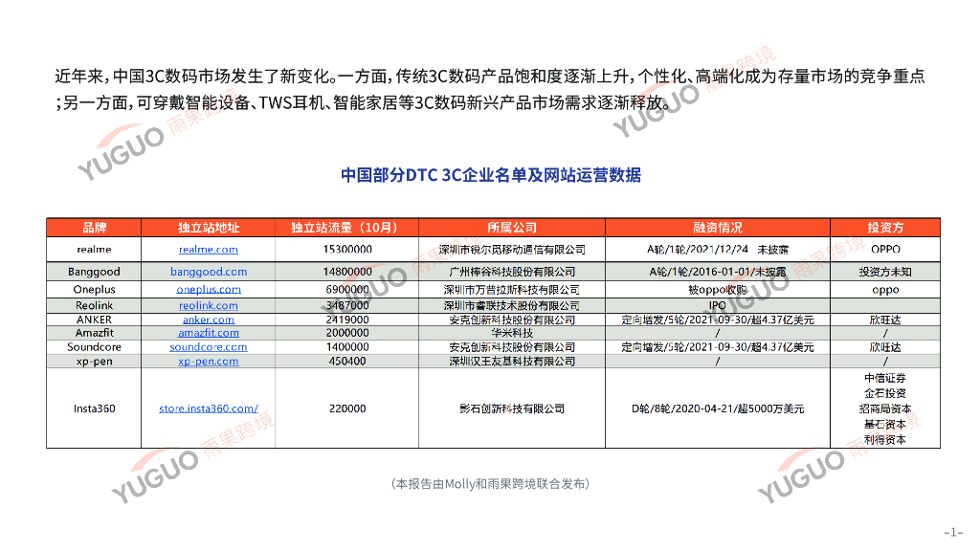Screen dimensions: 980x552
Task: Click company 华米科技
Action: pos(512,333)
